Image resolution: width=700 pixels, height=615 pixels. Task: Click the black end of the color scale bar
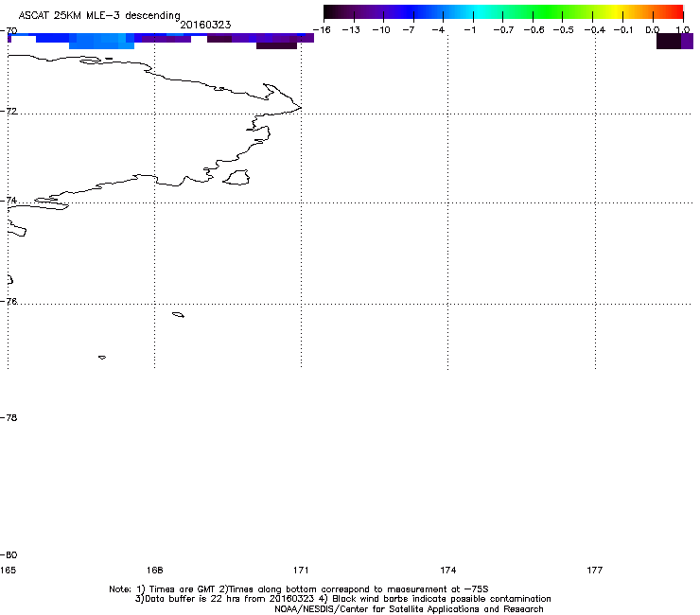[x=330, y=11]
